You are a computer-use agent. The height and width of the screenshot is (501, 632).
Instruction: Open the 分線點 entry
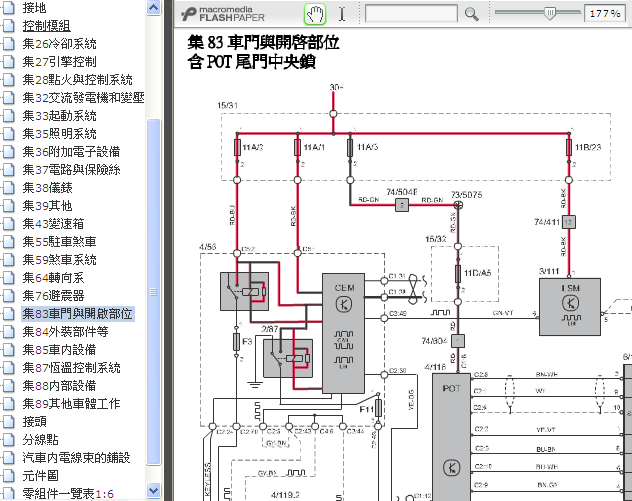[x=40, y=440]
